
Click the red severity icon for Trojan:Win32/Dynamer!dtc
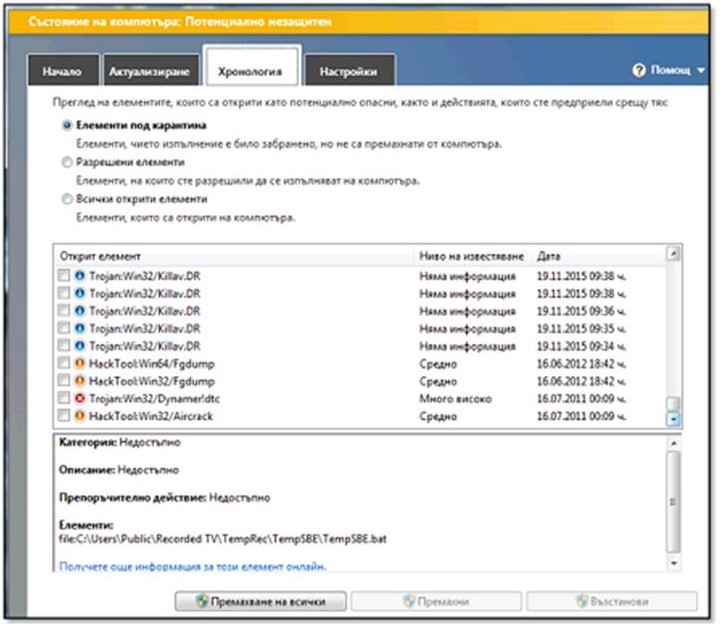[x=78, y=398]
